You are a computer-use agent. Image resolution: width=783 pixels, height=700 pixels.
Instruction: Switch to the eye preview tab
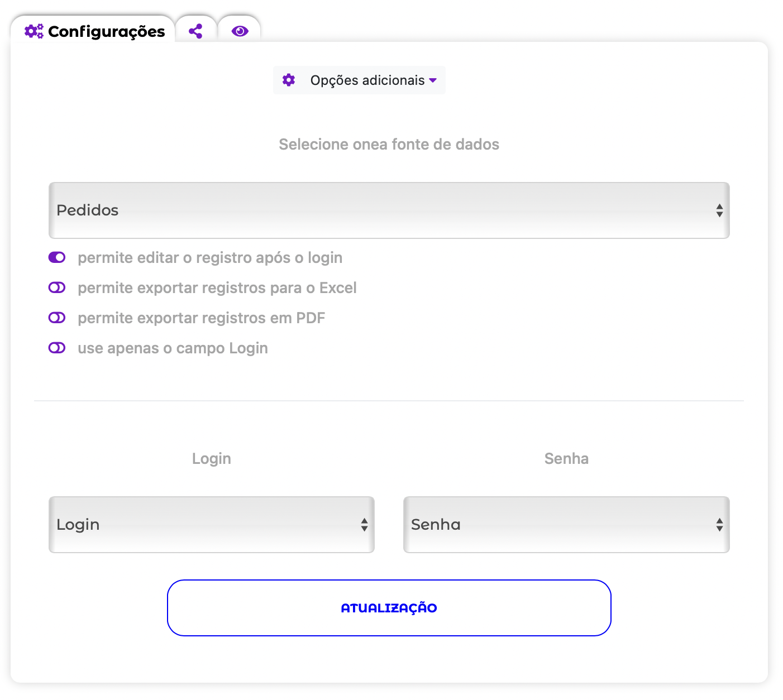point(240,31)
